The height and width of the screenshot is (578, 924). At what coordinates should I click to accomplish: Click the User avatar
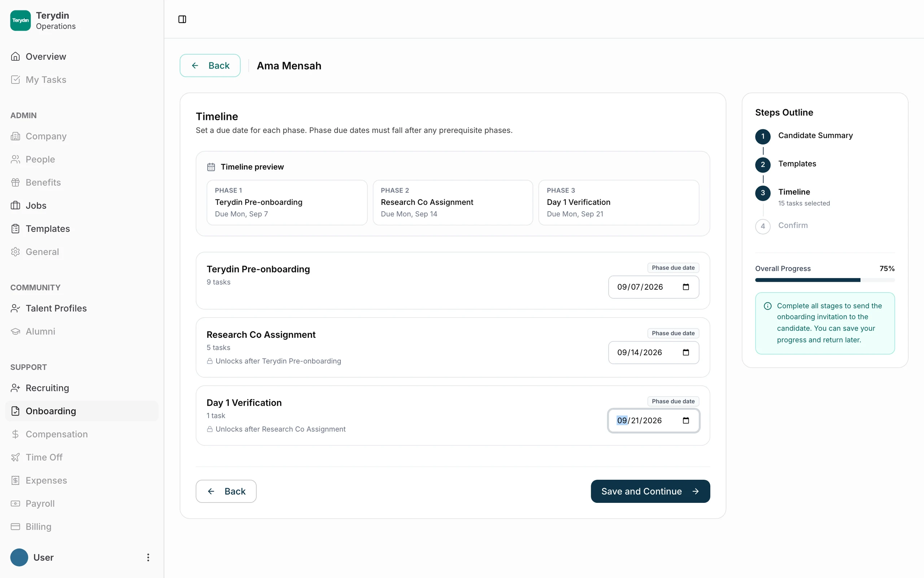tap(19, 557)
